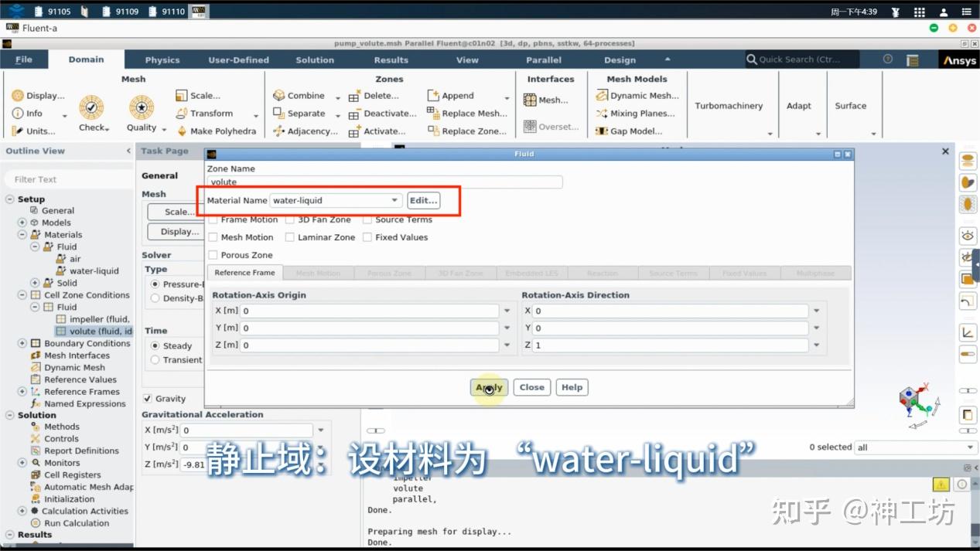Open the selection filter dropdown showing all
The height and width of the screenshot is (551, 980).
pos(916,447)
